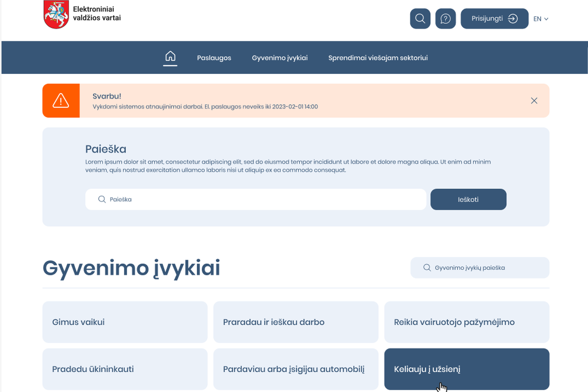Open the Praradau ir ieškau darbo card
588x392 pixels.
[296, 322]
